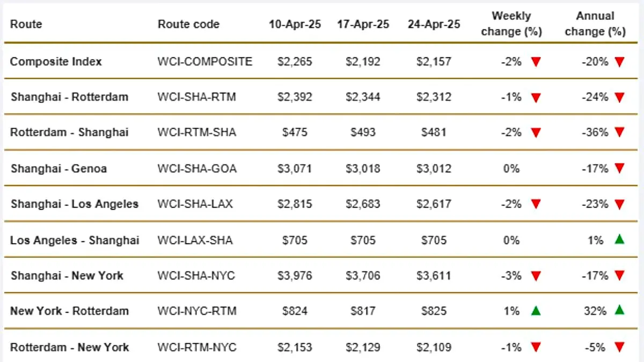The height and width of the screenshot is (362, 644).
Task: Click the Annual change (%) header
Action: coord(595,24)
